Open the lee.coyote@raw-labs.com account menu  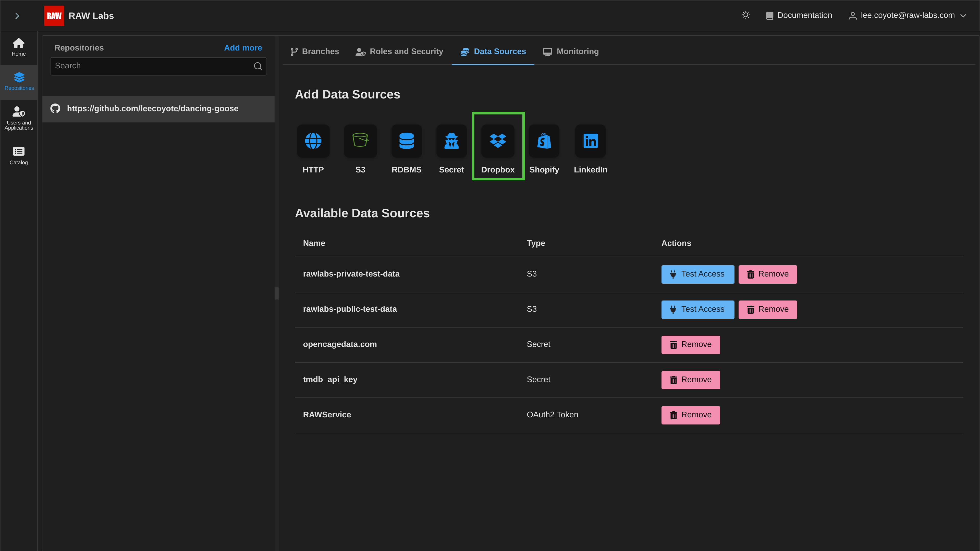coord(907,15)
